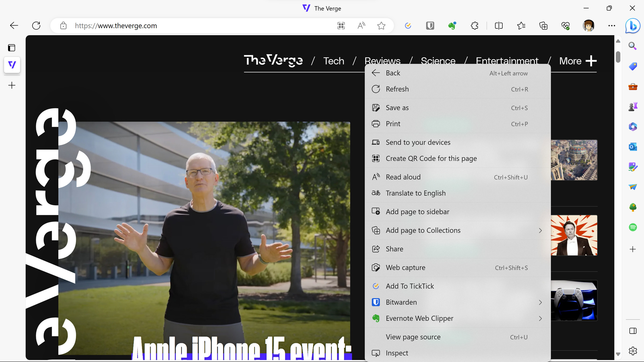
Task: Select the Web Capture tool
Action: click(x=406, y=267)
